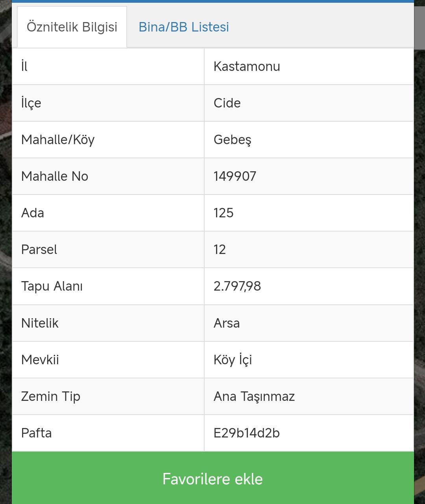Click the Pafta row label
Screen dimensions: 425x504
[37, 433]
